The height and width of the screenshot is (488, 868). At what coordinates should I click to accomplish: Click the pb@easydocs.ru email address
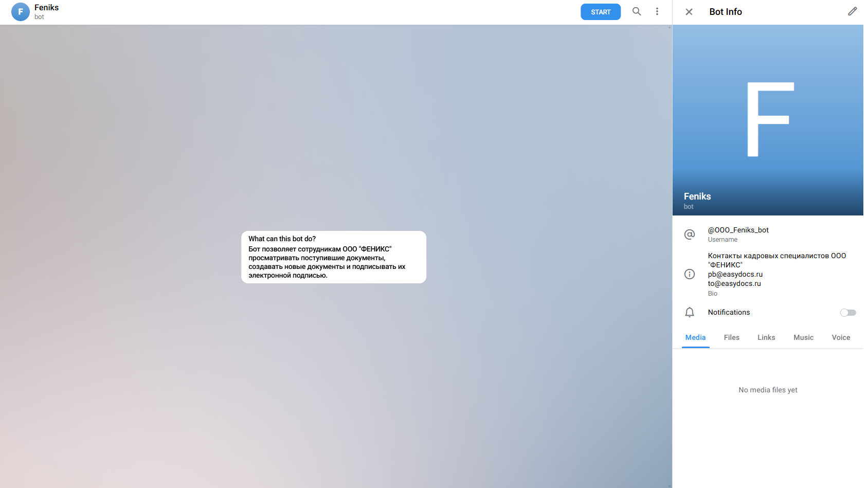click(735, 274)
